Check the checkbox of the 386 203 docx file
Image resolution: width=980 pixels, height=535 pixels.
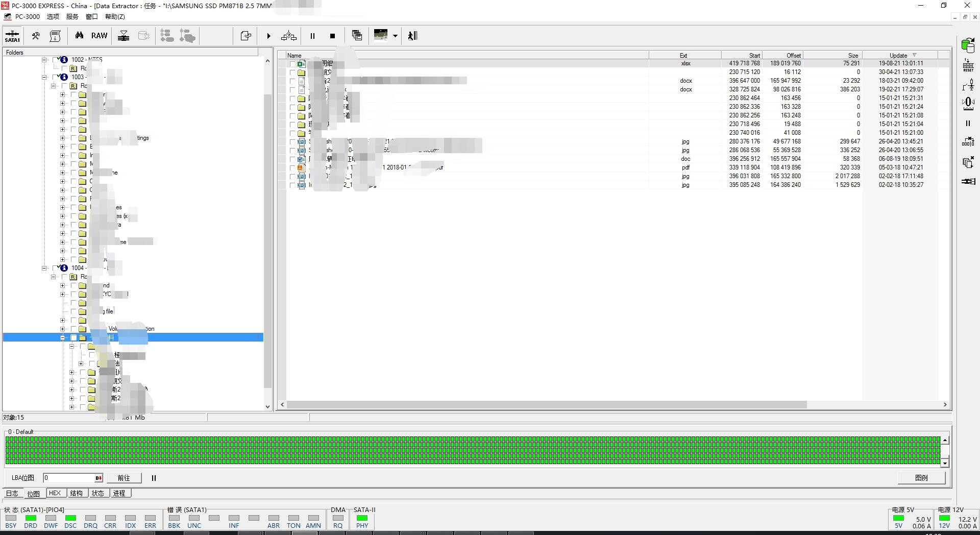[292, 90]
